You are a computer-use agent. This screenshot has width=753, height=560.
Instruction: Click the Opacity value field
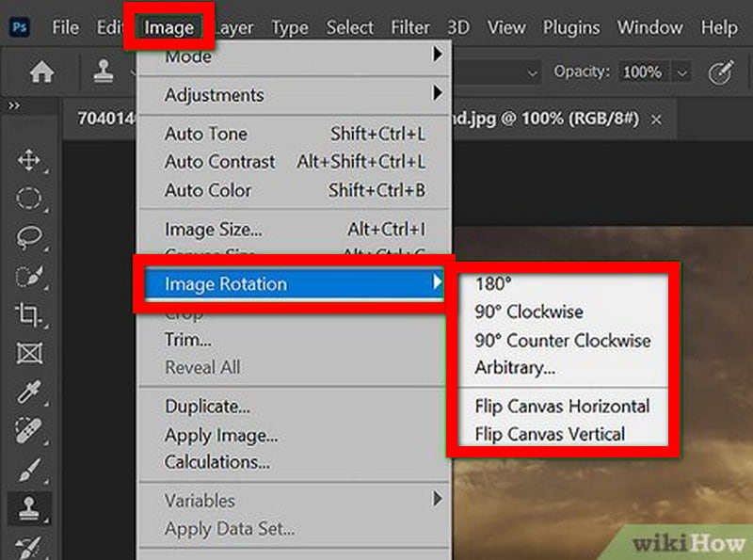643,72
